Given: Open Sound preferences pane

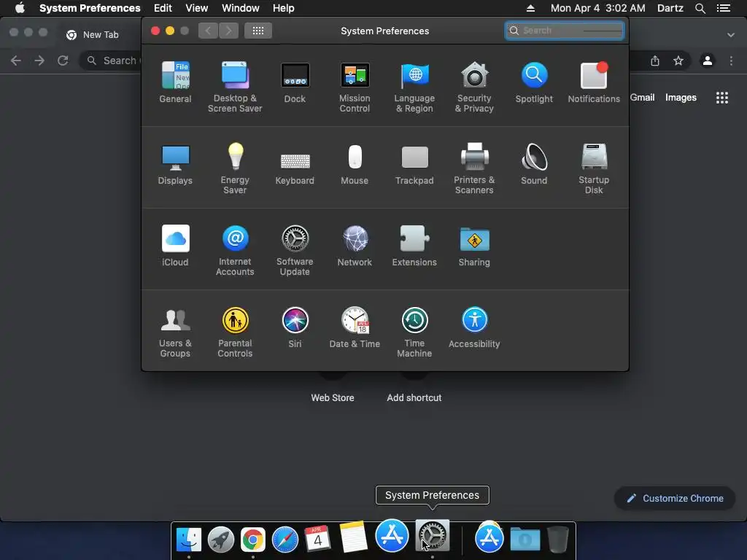Looking at the screenshot, I should click(x=534, y=164).
